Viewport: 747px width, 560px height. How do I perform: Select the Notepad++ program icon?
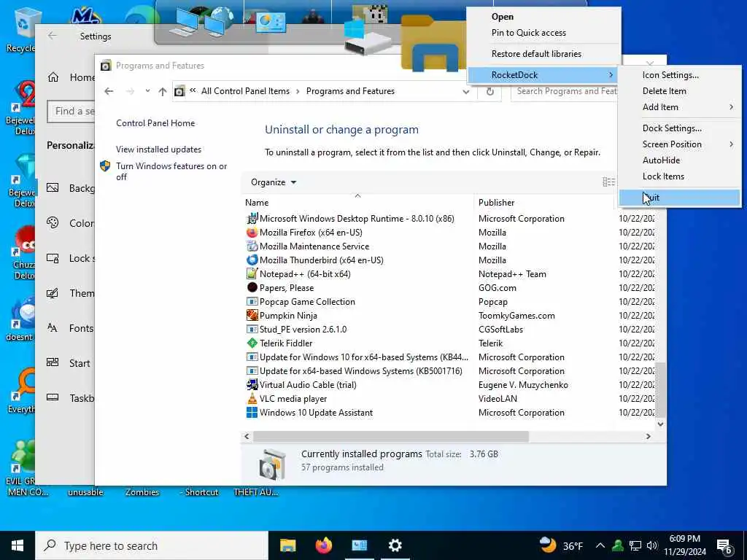pos(252,274)
